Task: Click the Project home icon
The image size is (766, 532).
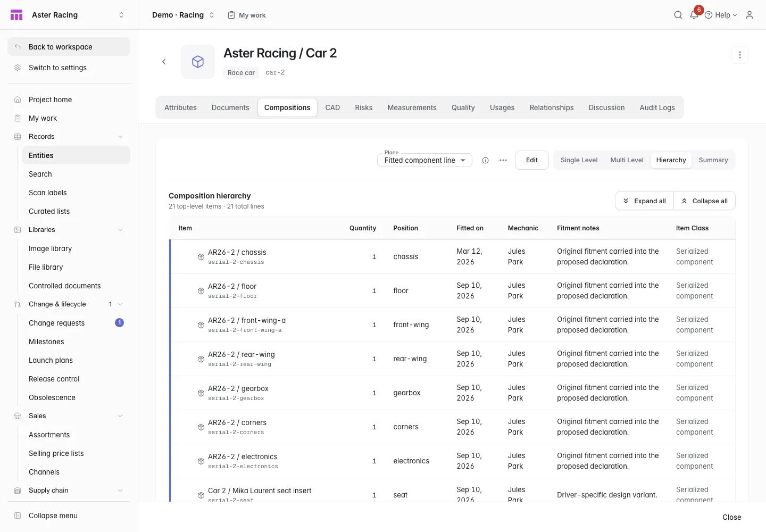Action: pos(18,99)
